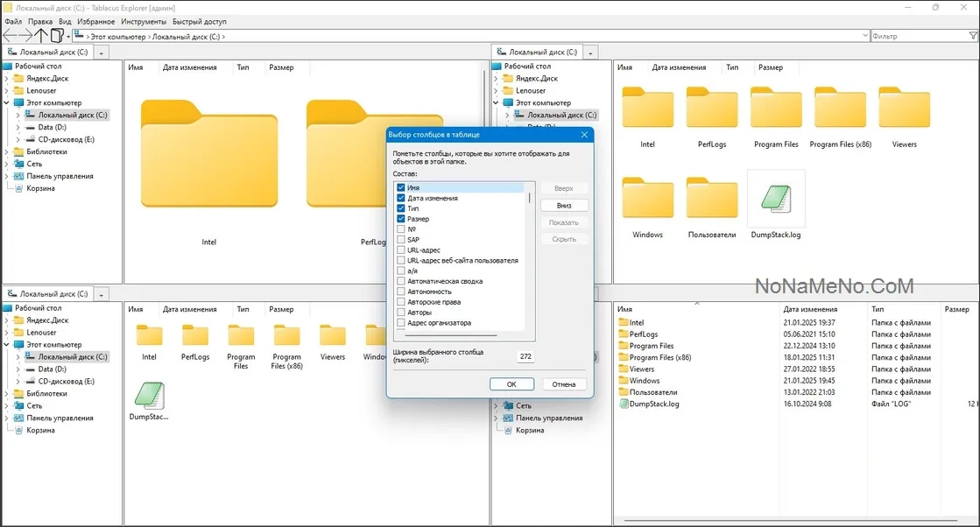
Task: Check the 'Авторы' column checkbox
Action: (x=400, y=313)
